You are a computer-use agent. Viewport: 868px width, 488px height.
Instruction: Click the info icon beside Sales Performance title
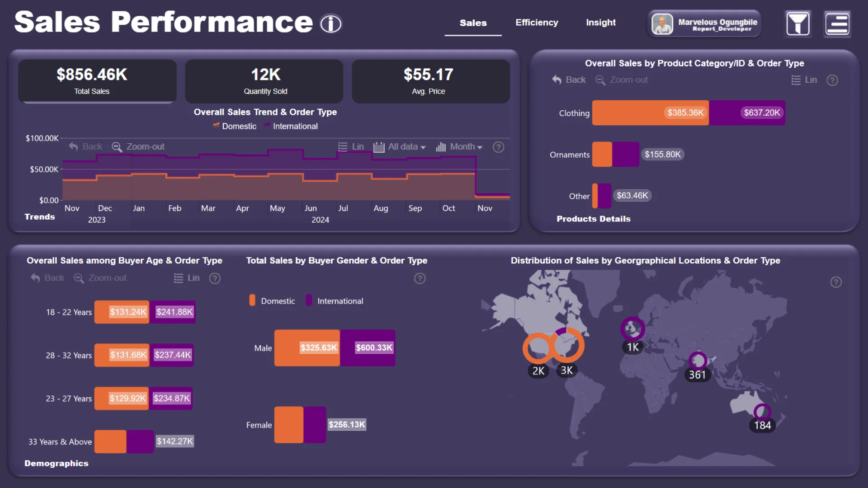click(x=331, y=24)
